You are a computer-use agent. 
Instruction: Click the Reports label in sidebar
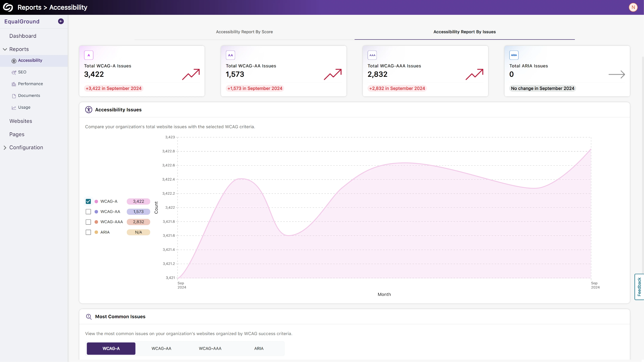click(19, 49)
